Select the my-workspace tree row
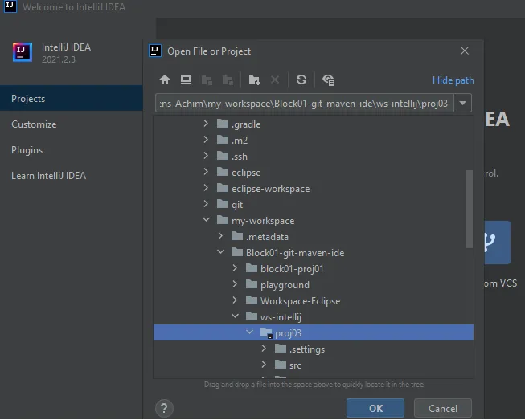The image size is (525, 420). point(314,220)
